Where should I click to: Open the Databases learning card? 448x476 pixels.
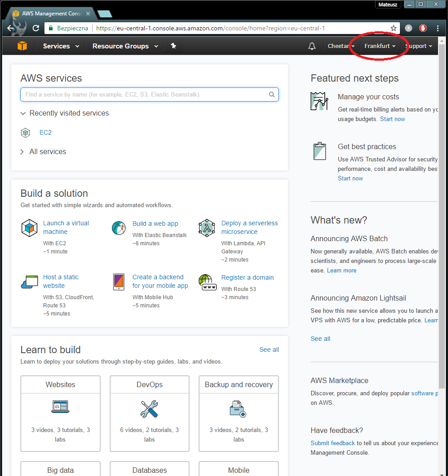[150, 469]
